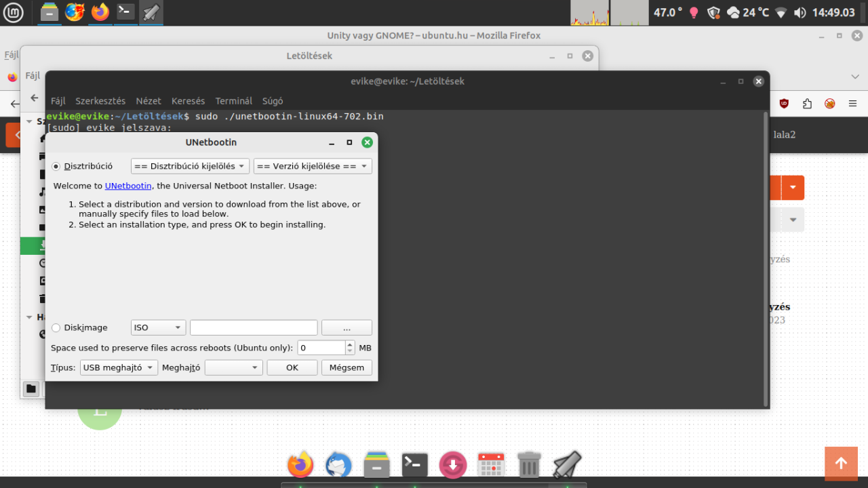Open the gray dropdown arrow on the webpage
868x488 pixels.
click(x=793, y=220)
